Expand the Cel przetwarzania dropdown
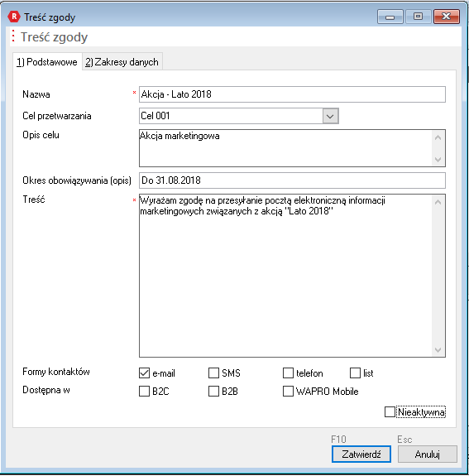The height and width of the screenshot is (476, 469). (330, 116)
